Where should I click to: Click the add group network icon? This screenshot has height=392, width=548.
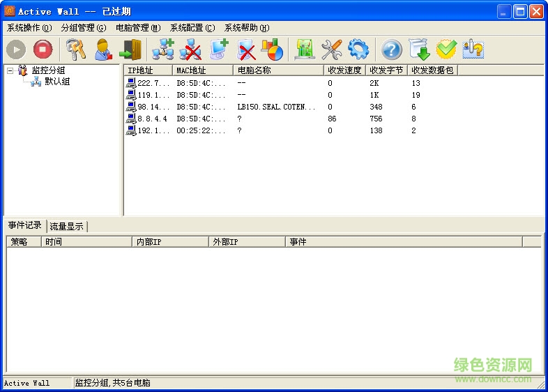(x=163, y=50)
